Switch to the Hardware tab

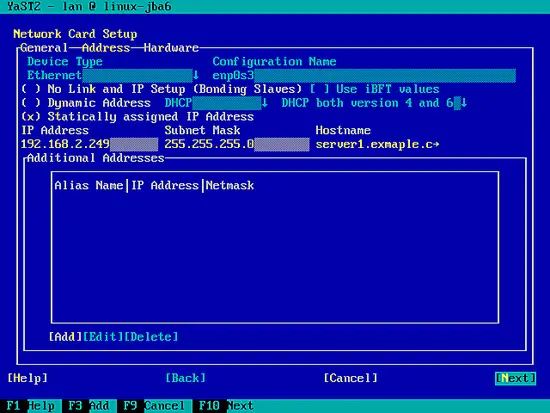coord(171,47)
